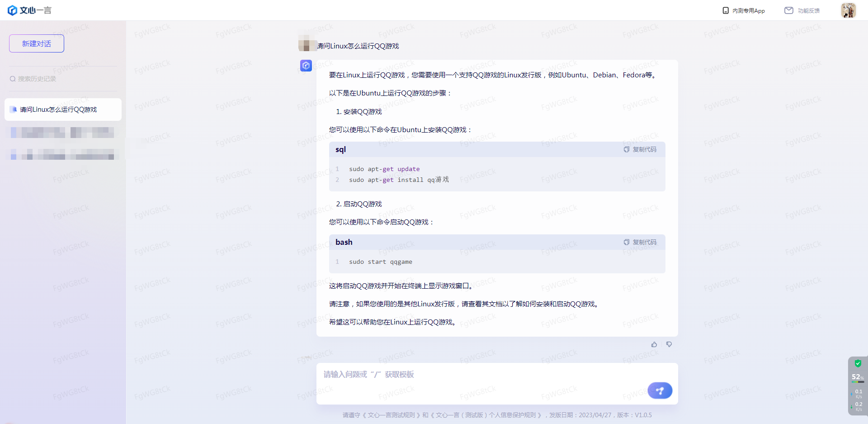Start a new chat with 新建对话
The image size is (868, 424).
(37, 43)
